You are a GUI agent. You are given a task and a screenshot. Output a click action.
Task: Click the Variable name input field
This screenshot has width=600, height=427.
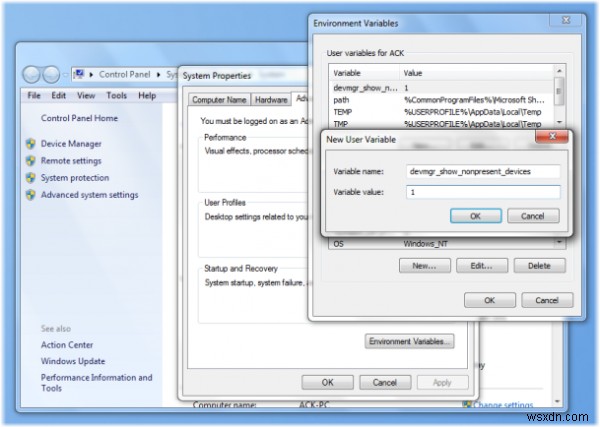(483, 171)
